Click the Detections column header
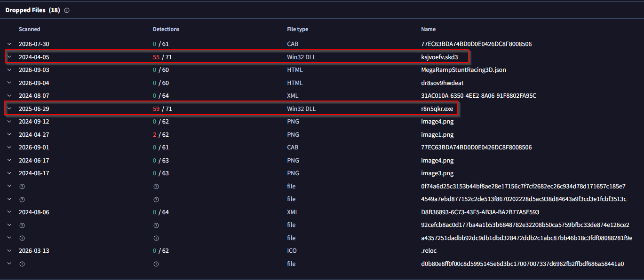 pyautogui.click(x=166, y=29)
